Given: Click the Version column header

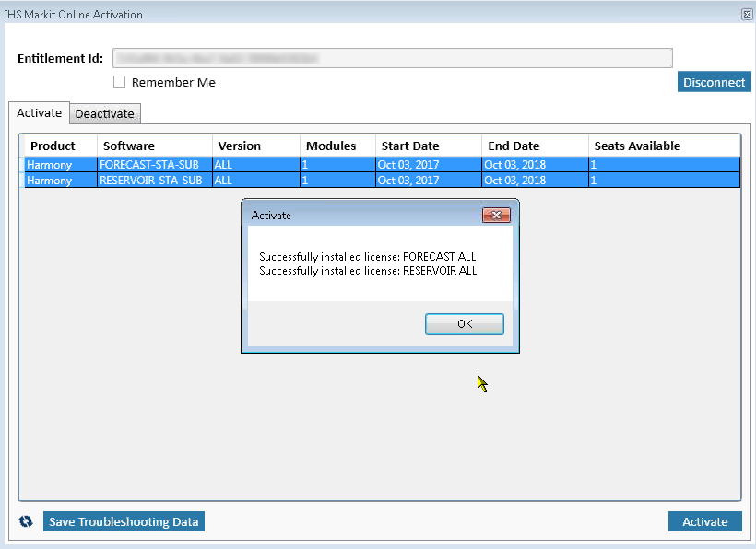Looking at the screenshot, I should (256, 146).
